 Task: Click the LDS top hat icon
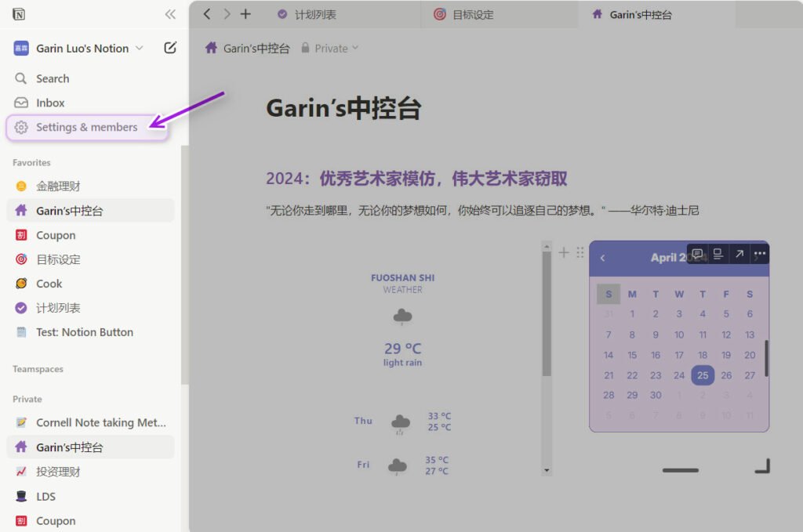coord(21,496)
